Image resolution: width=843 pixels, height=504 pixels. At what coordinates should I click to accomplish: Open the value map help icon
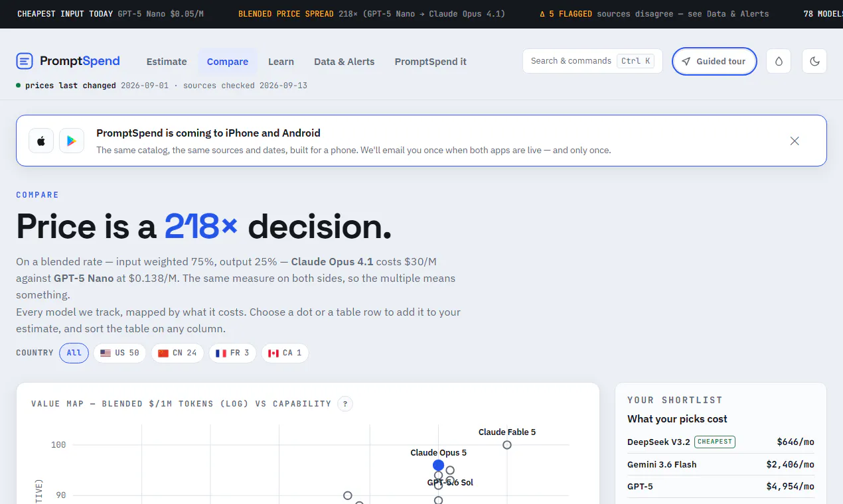[x=345, y=403]
